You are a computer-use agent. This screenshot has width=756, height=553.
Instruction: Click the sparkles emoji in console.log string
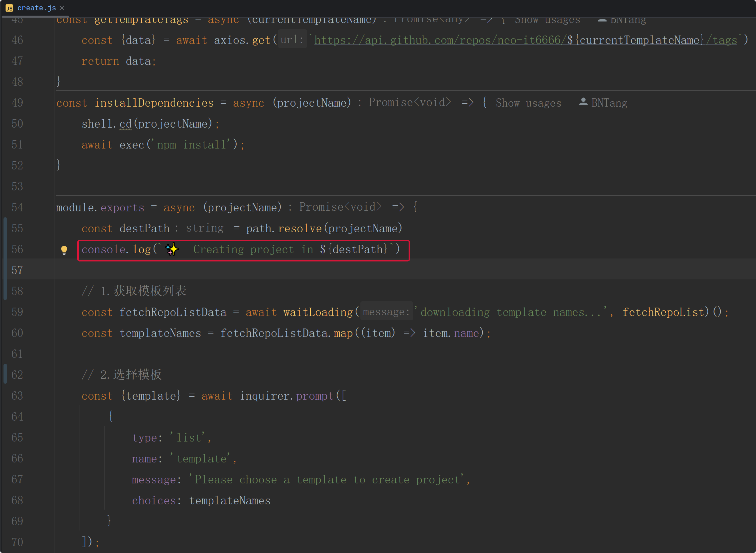172,249
